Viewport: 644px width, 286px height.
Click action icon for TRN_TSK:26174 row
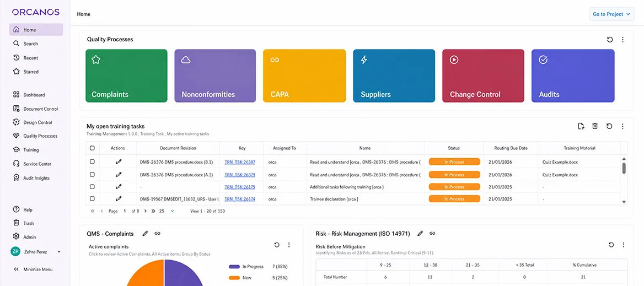[119, 198]
